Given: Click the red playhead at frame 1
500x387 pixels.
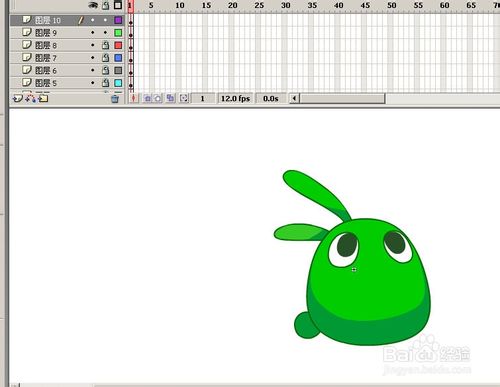Looking at the screenshot, I should pyautogui.click(x=130, y=6).
